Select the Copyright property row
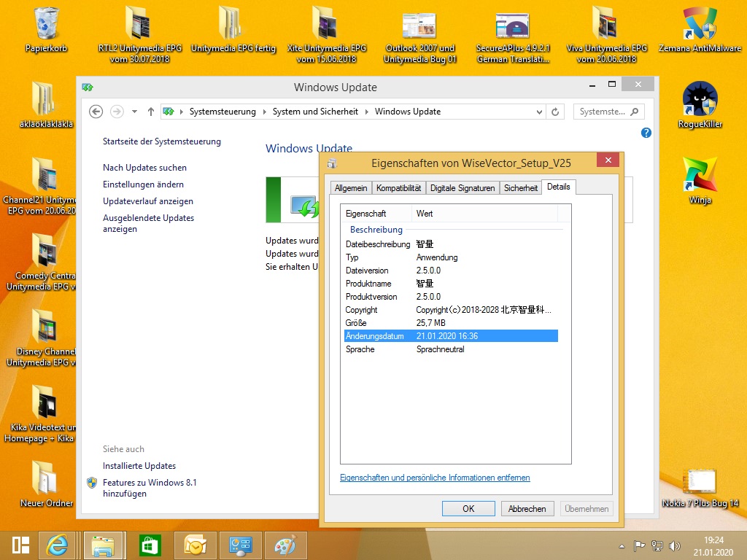The image size is (747, 560). tap(451, 310)
